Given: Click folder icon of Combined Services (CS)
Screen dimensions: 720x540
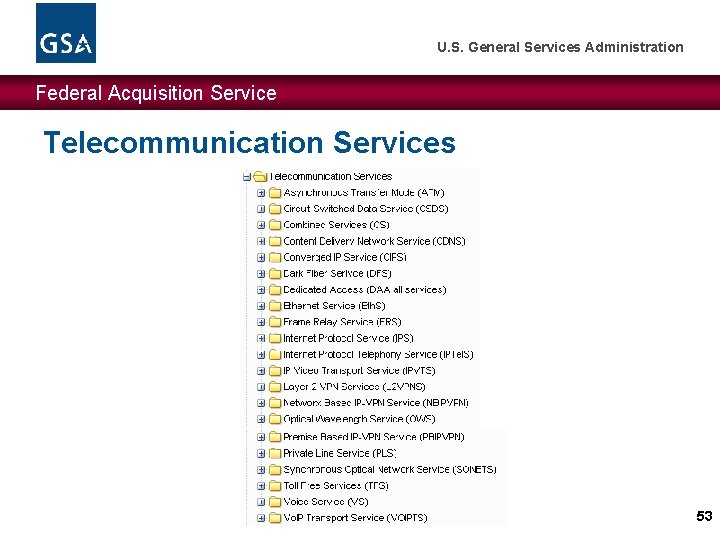Looking at the screenshot, I should [x=274, y=225].
